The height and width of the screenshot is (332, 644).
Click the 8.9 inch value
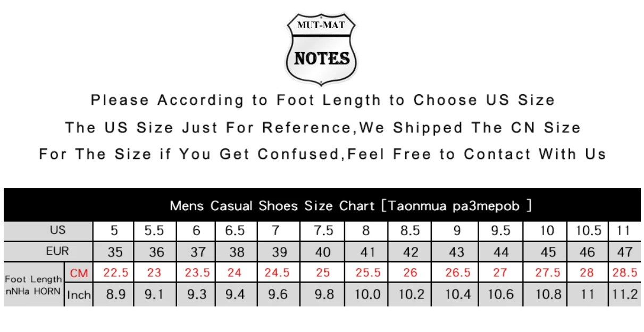114,295
